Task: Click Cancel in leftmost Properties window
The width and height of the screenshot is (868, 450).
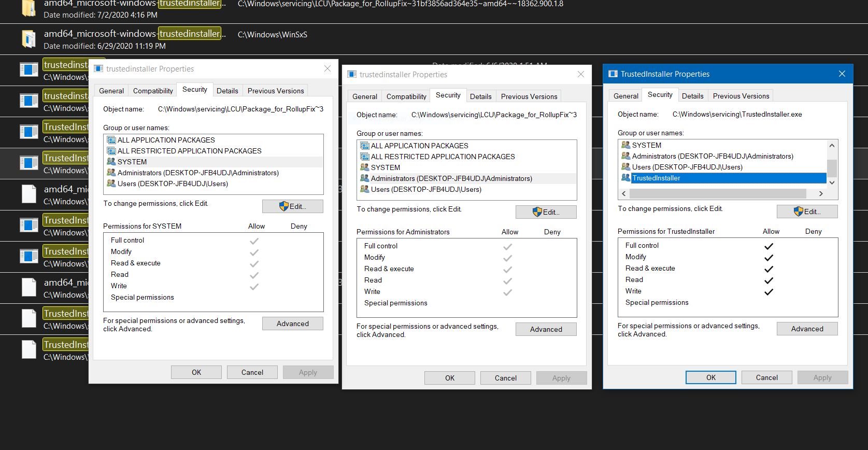Action: tap(252, 372)
